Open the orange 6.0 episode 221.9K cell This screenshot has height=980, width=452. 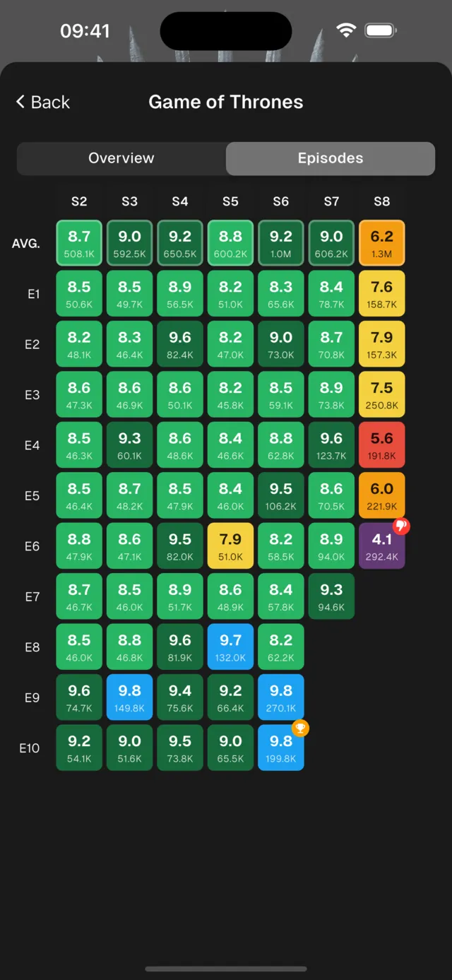[382, 495]
